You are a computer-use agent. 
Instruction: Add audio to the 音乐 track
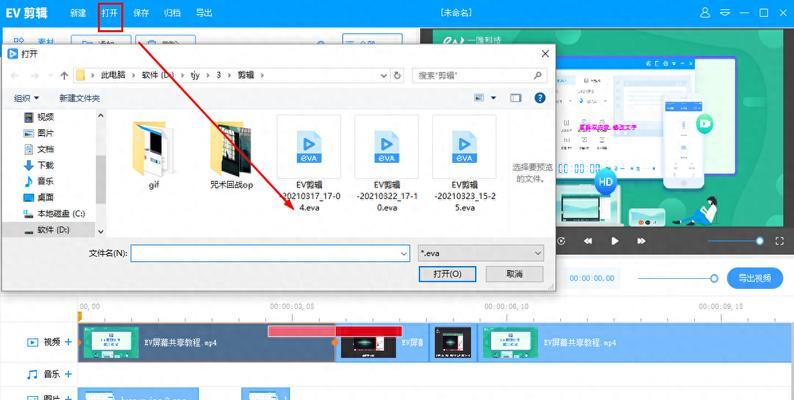(68, 374)
